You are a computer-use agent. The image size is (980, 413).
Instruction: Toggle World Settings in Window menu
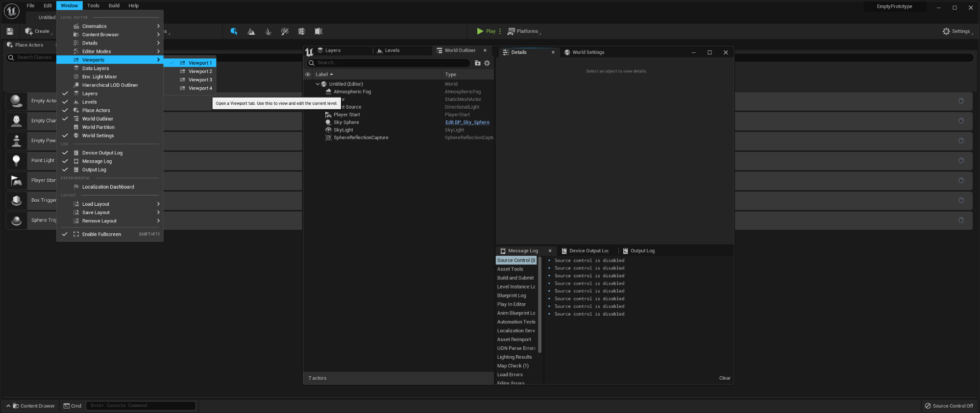110,136
